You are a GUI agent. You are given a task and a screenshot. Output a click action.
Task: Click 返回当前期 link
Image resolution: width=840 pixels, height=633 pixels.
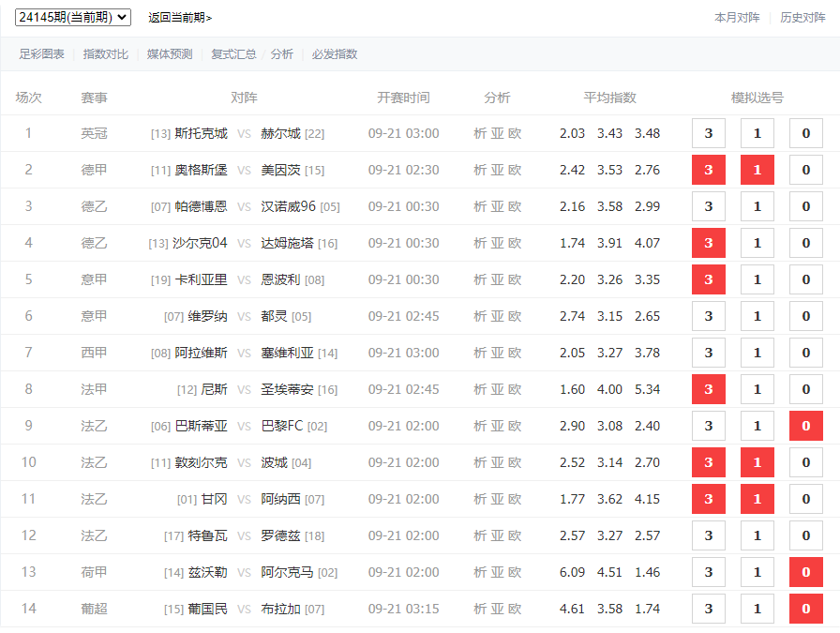point(179,18)
